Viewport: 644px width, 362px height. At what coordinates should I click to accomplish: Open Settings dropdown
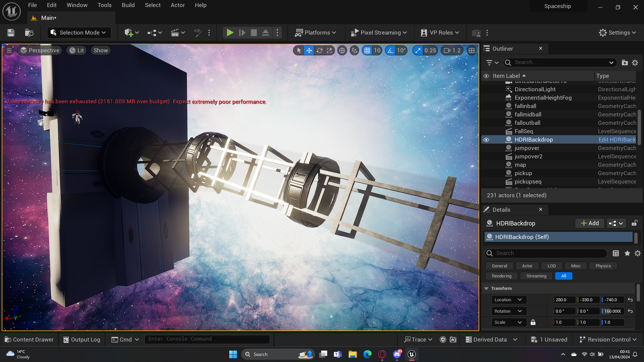tap(617, 33)
